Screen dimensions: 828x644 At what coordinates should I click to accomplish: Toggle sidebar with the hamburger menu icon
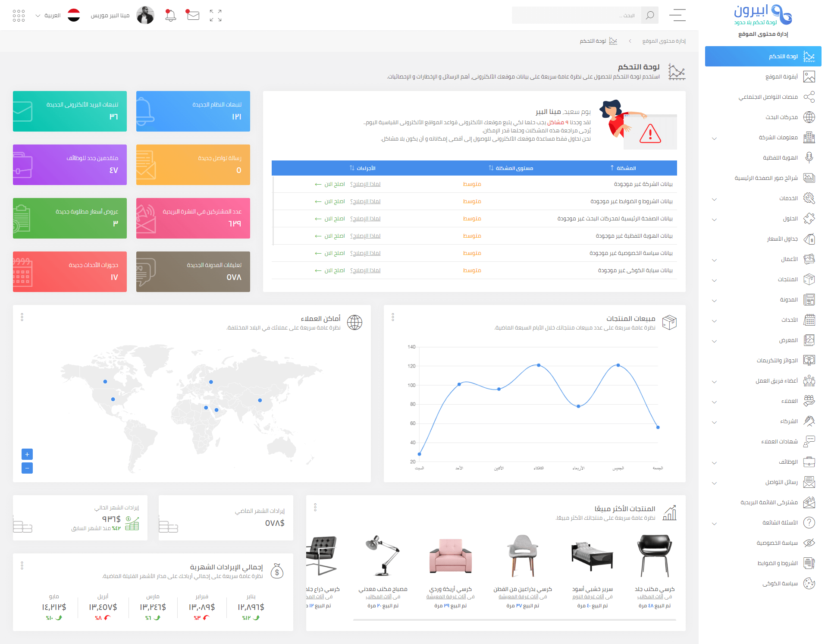click(677, 15)
